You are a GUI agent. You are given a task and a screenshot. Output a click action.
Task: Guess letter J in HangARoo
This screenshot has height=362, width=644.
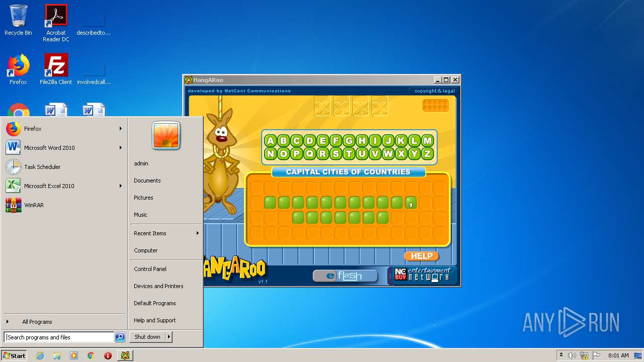(x=388, y=141)
